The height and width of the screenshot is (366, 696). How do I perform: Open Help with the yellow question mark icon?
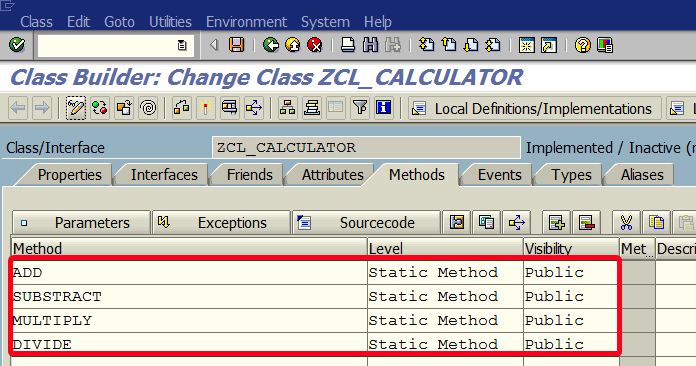coord(582,45)
